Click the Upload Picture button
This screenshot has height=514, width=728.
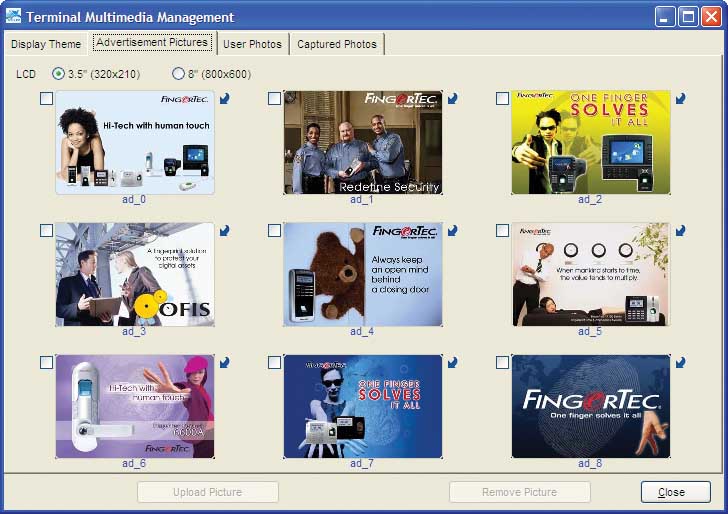click(x=207, y=492)
